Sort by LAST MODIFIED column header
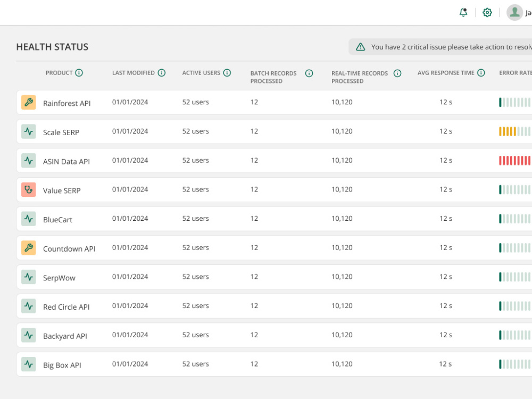The height and width of the screenshot is (399, 532). [x=134, y=72]
